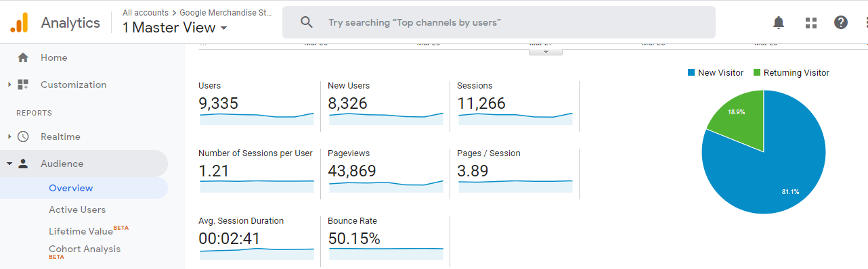
Task: Click the green Returning Visitor legend swatch
Action: click(x=756, y=73)
